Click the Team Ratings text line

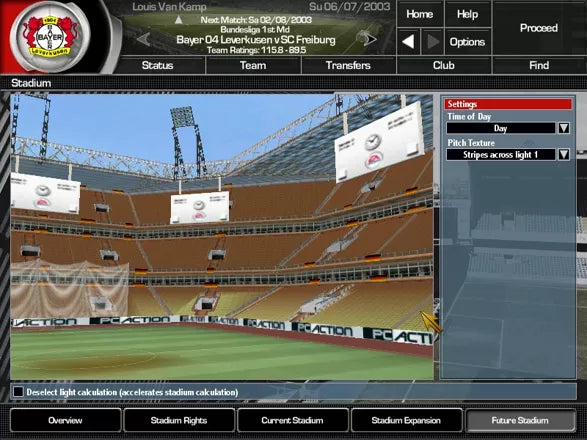[256, 50]
